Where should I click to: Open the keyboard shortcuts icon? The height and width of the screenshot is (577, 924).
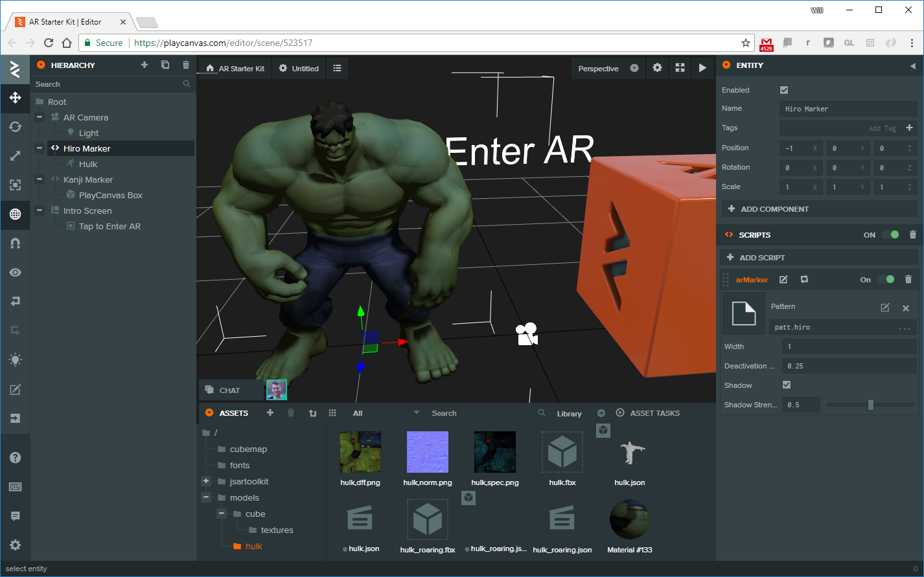(15, 487)
